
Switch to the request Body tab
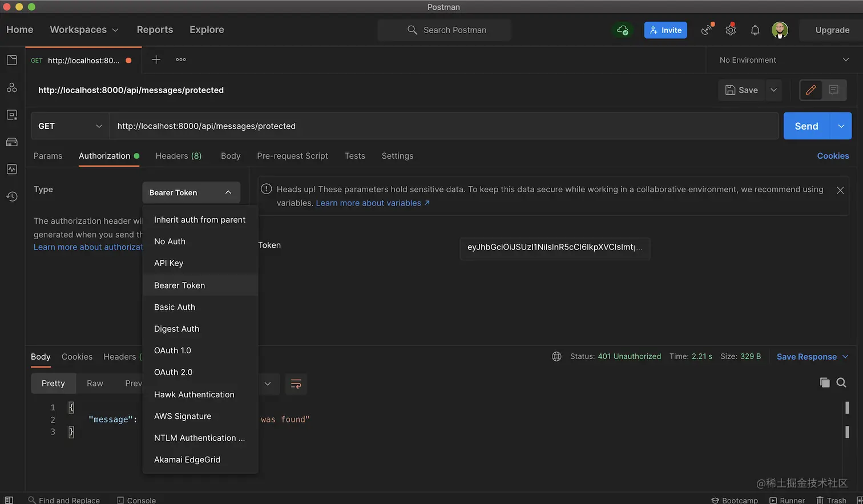coord(231,156)
